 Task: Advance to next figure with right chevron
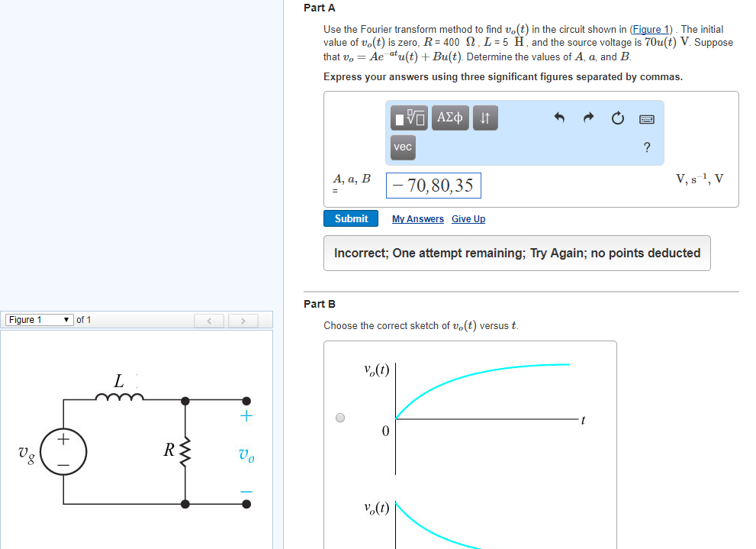click(243, 320)
